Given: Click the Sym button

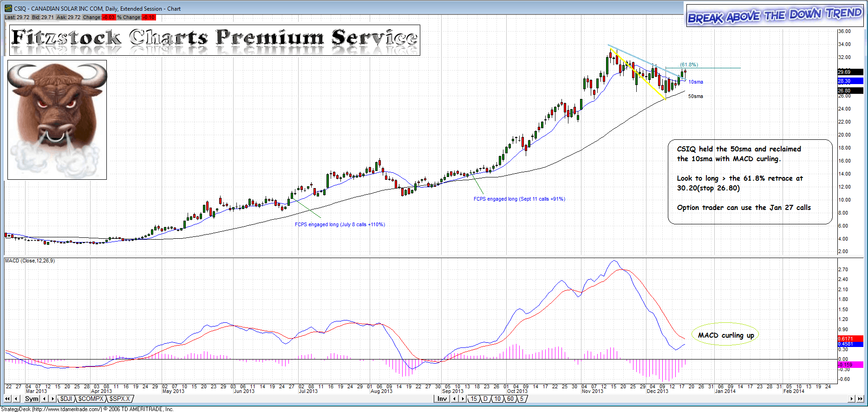Looking at the screenshot, I should (32, 399).
